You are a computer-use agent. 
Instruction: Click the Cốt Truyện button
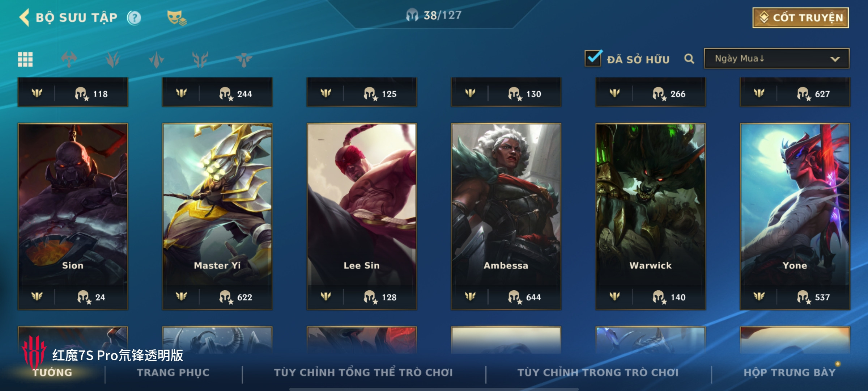point(801,18)
